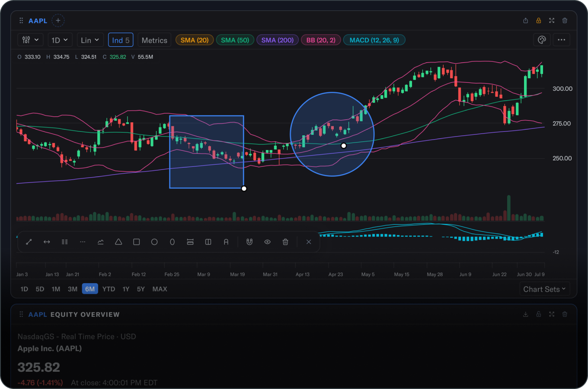Image resolution: width=588 pixels, height=389 pixels.
Task: Click the Apple Inc. (AAPL) company name
Action: (x=50, y=348)
